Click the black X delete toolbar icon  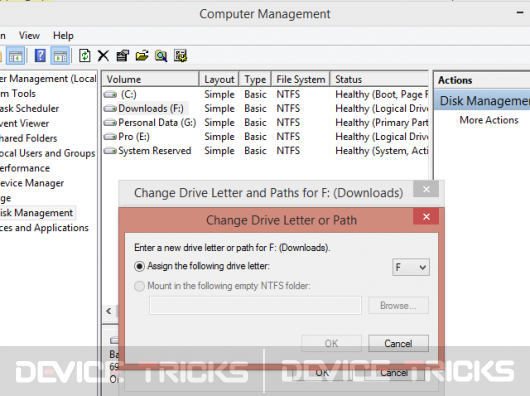click(103, 56)
